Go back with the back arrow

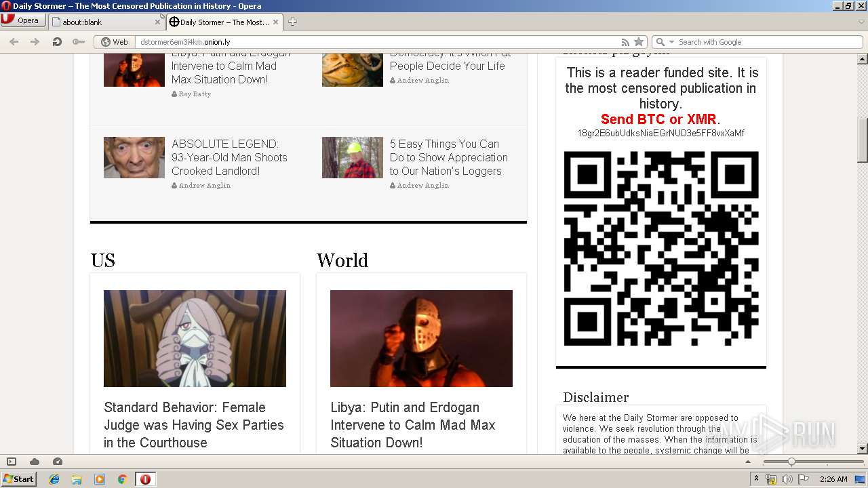coord(14,41)
